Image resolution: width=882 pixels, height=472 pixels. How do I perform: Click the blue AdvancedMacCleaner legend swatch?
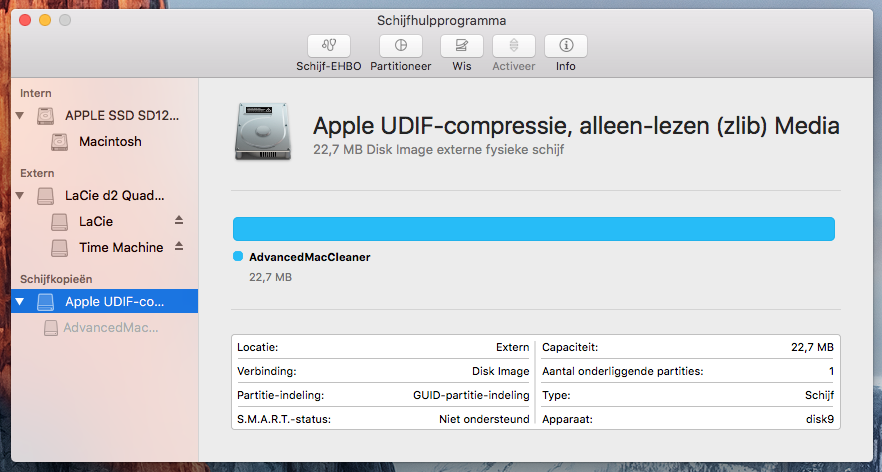click(x=238, y=257)
